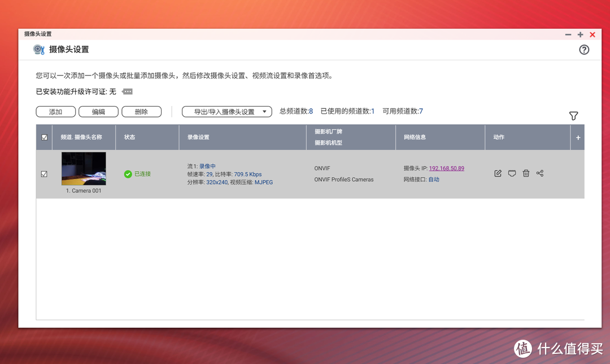Open the Camera 001 preview thumbnail

(x=84, y=169)
